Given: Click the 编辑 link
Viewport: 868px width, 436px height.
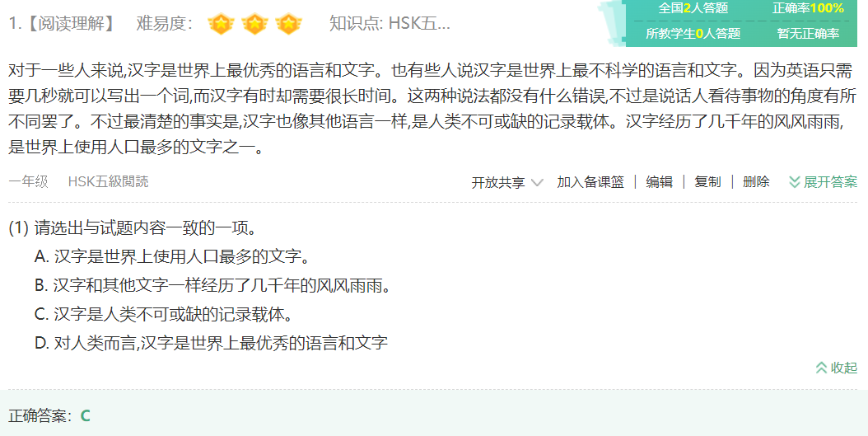Looking at the screenshot, I should coord(660,182).
